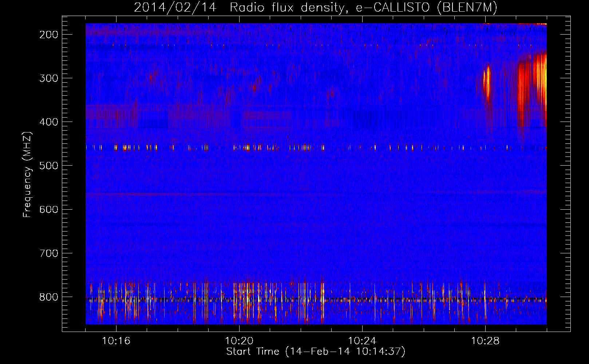Click the 700 frequency tick label
This screenshot has width=589, height=364.
pyautogui.click(x=49, y=253)
